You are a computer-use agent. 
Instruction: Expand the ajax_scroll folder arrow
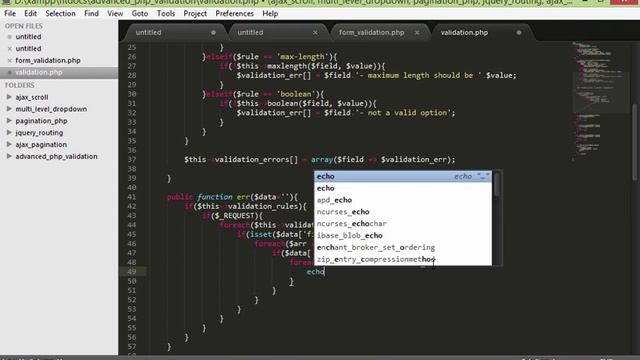9,97
